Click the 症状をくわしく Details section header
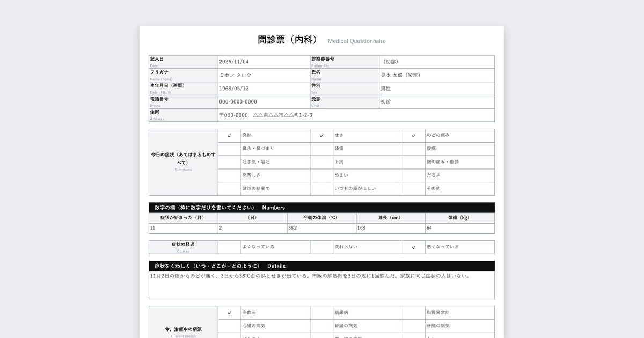644x338 pixels. (x=322, y=266)
